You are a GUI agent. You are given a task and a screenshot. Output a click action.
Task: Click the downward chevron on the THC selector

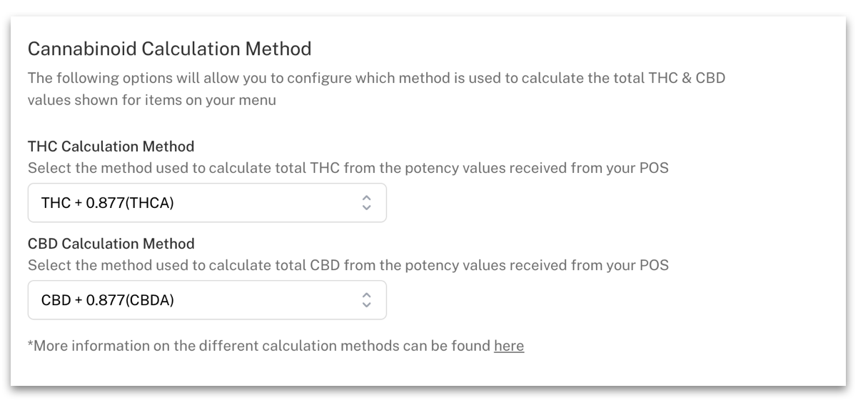[x=366, y=207]
